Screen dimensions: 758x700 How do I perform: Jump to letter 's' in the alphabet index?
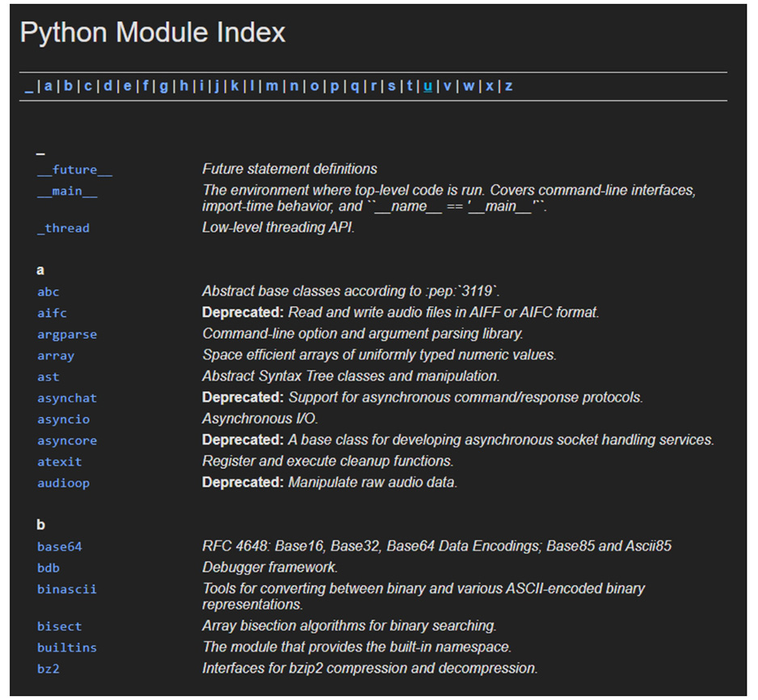(x=392, y=86)
